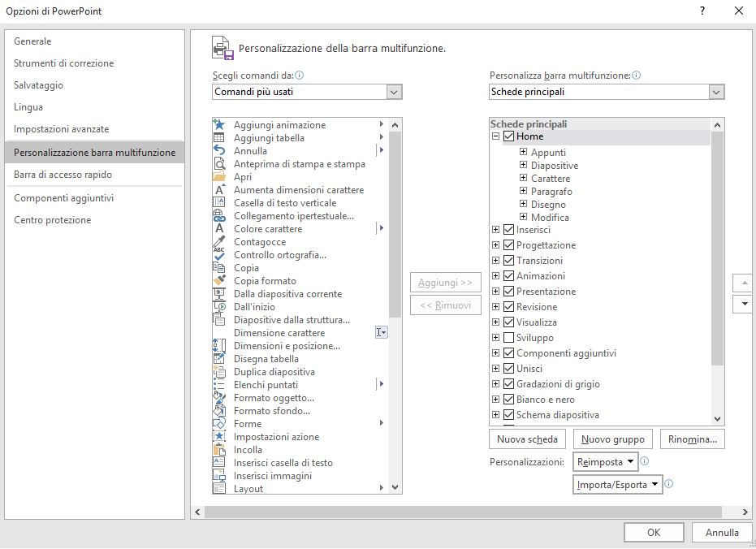Click the Incolla clipboard icon
This screenshot has width=756, height=549.
pos(219,450)
